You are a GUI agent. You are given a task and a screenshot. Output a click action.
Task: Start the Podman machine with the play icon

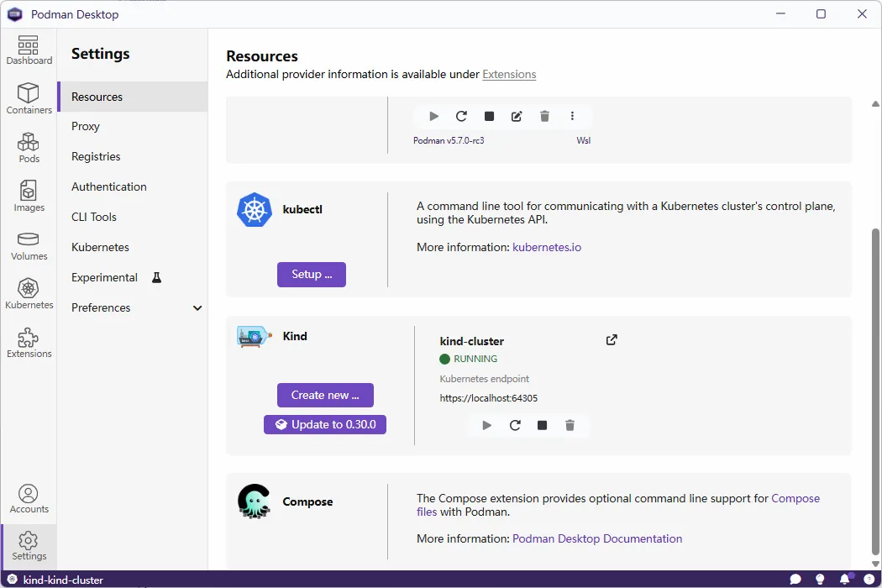433,116
